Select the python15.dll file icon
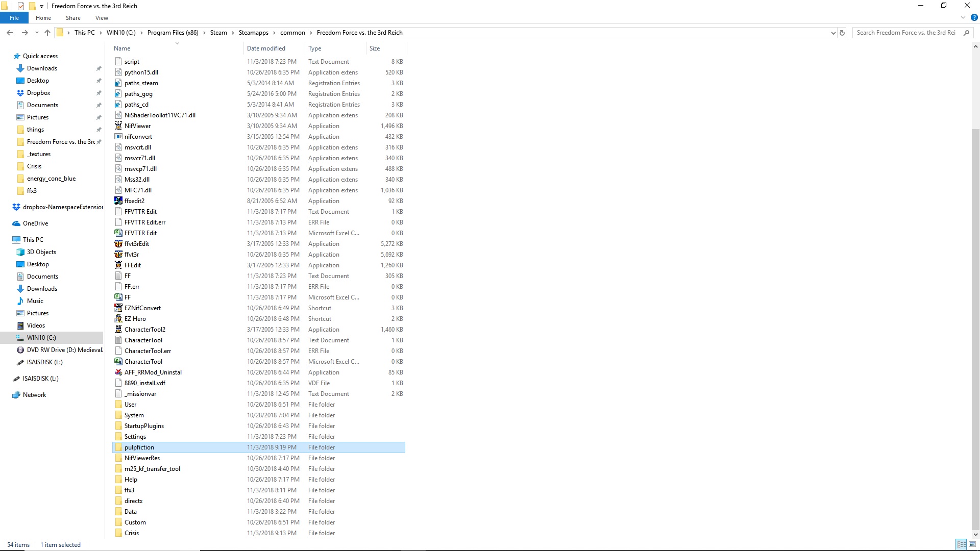 (x=118, y=72)
